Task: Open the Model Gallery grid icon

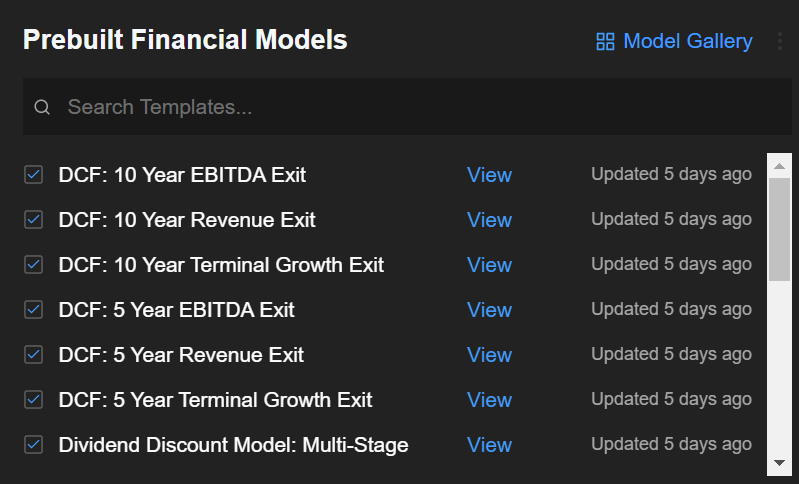Action: 605,41
